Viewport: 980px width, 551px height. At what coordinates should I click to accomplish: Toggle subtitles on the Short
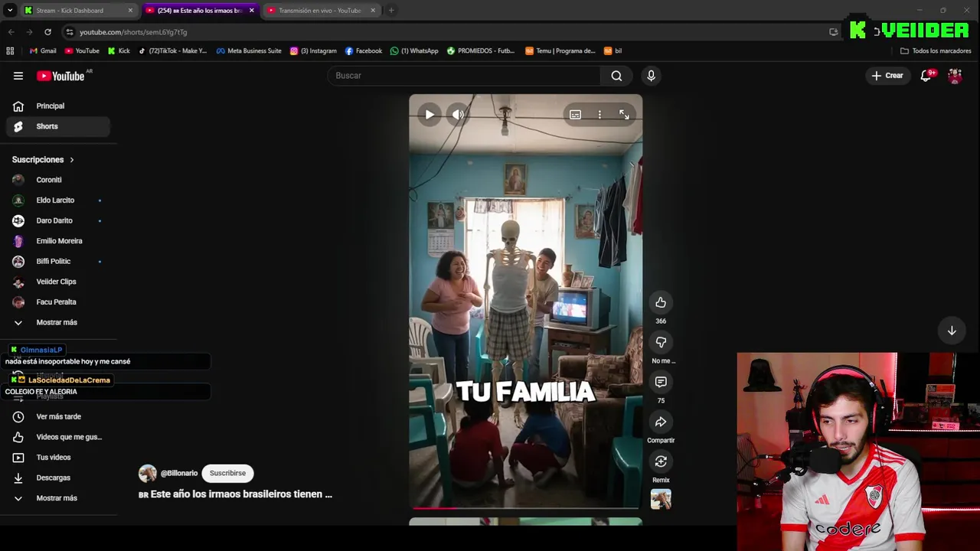pyautogui.click(x=575, y=115)
